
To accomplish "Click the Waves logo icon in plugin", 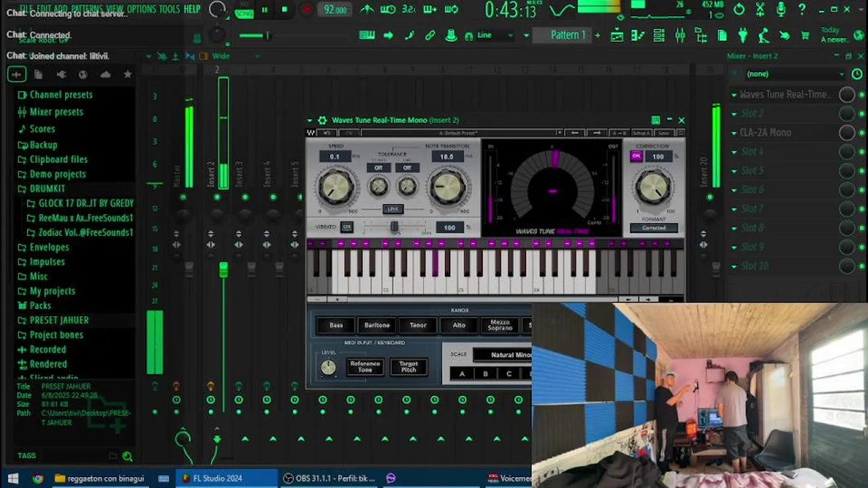I will point(311,133).
